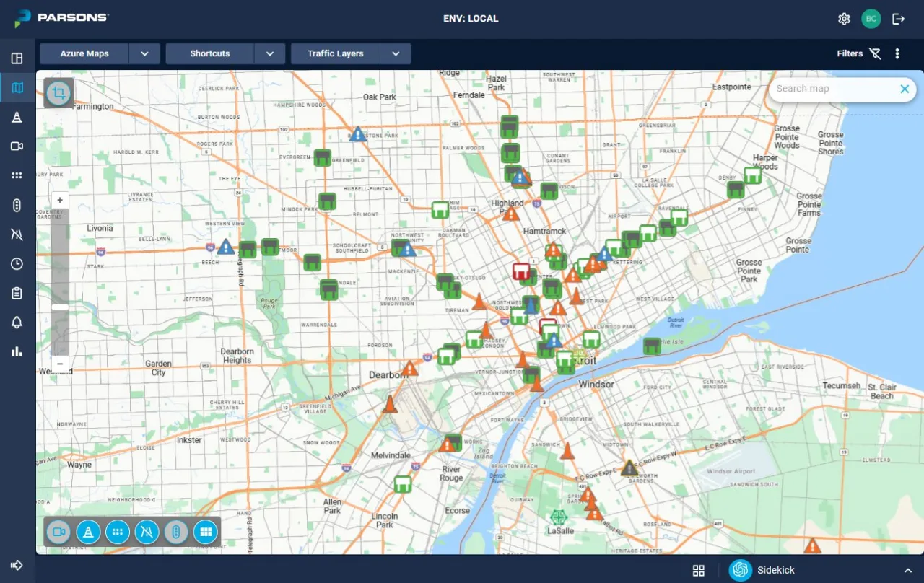Activate the crop area selection tool
924x583 pixels.
pos(58,92)
